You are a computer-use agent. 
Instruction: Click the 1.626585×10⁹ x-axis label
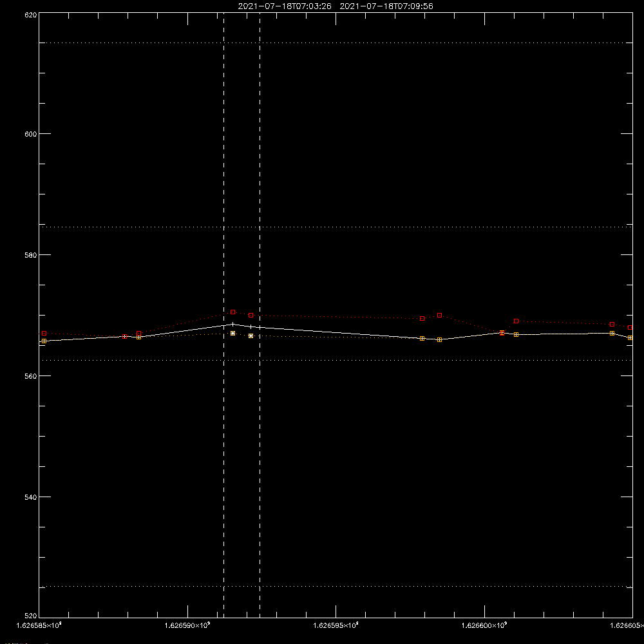pos(39,625)
